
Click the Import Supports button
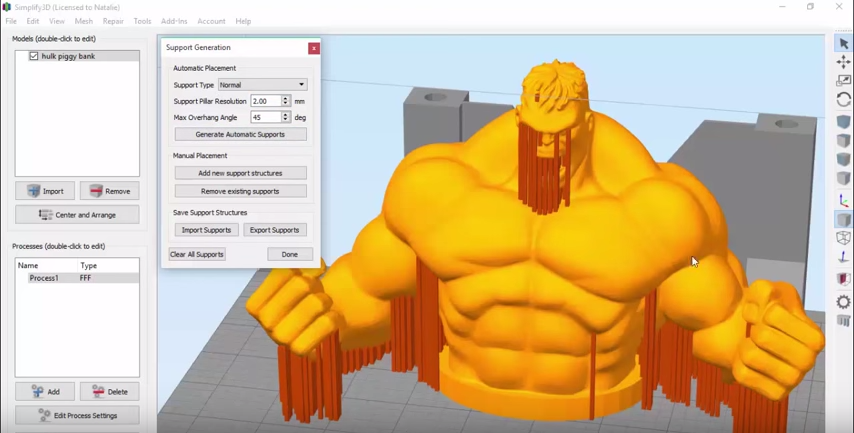[206, 230]
